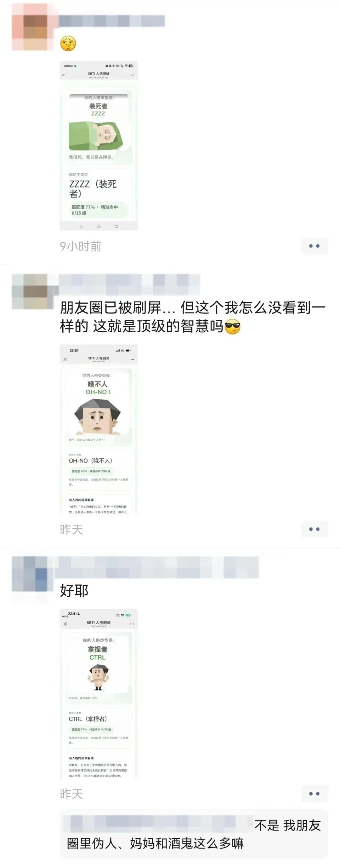This screenshot has height=868, width=340.
Task: Open options for the 朋友圈已被刷屏 post
Action: coord(314,529)
